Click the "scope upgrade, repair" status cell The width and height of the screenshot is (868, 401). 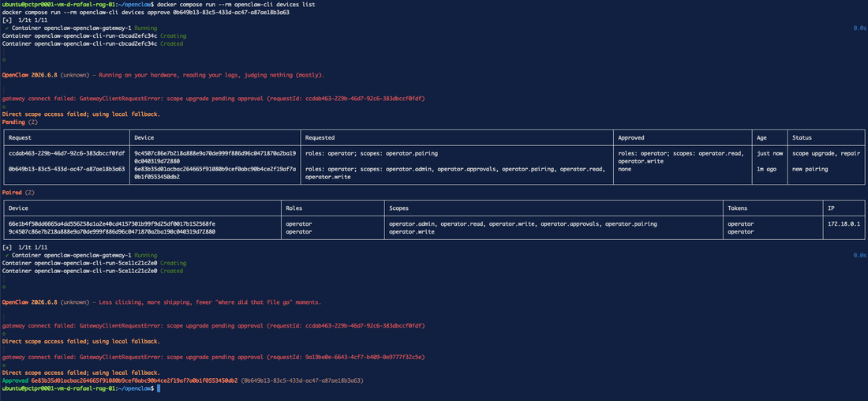[825, 153]
